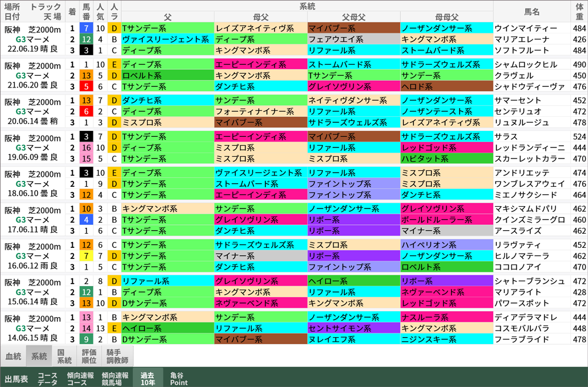Click horse name サラス
This screenshot has height=387, width=588.
click(x=506, y=137)
